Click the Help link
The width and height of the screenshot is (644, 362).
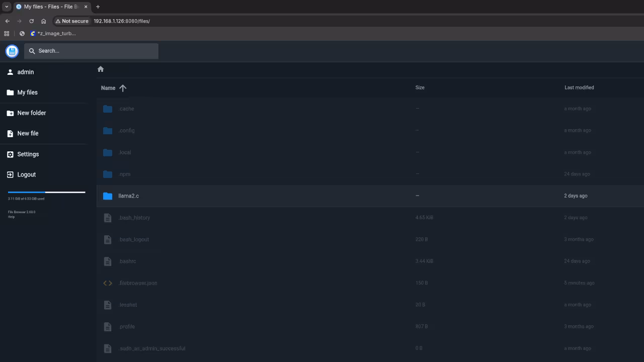(11, 217)
